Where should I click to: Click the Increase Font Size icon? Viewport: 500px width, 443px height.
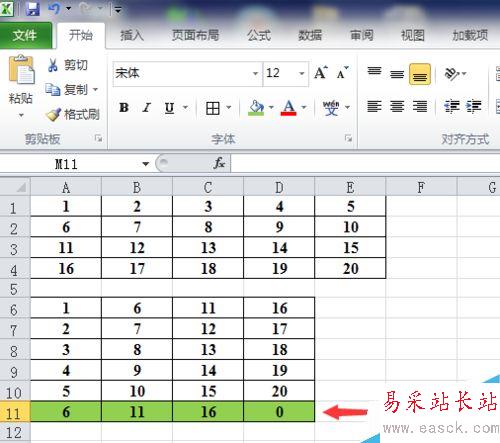point(321,73)
